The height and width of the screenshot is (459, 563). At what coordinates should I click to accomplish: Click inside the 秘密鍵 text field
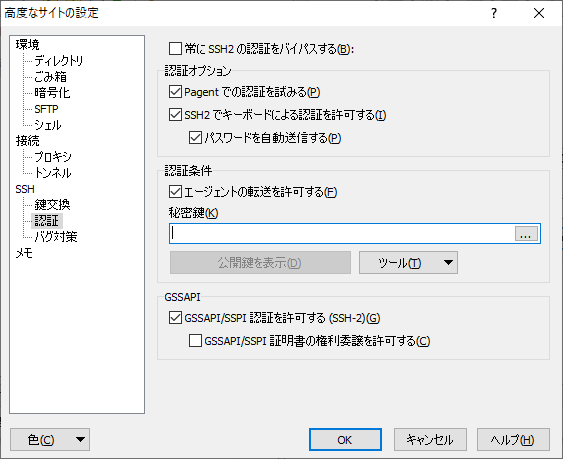tap(342, 233)
